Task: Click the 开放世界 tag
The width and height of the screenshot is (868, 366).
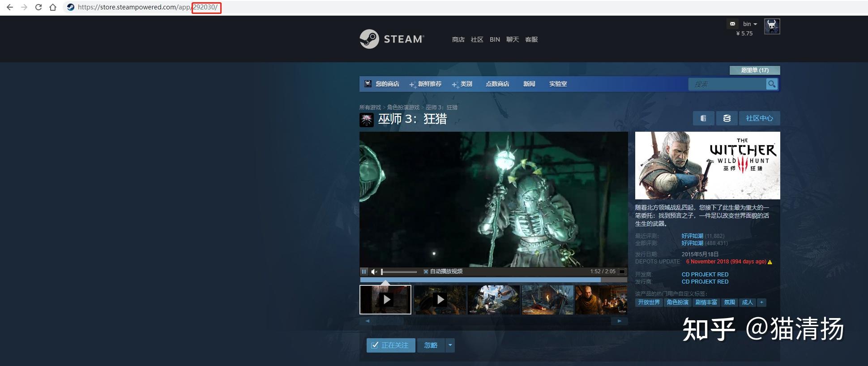Action: click(649, 302)
